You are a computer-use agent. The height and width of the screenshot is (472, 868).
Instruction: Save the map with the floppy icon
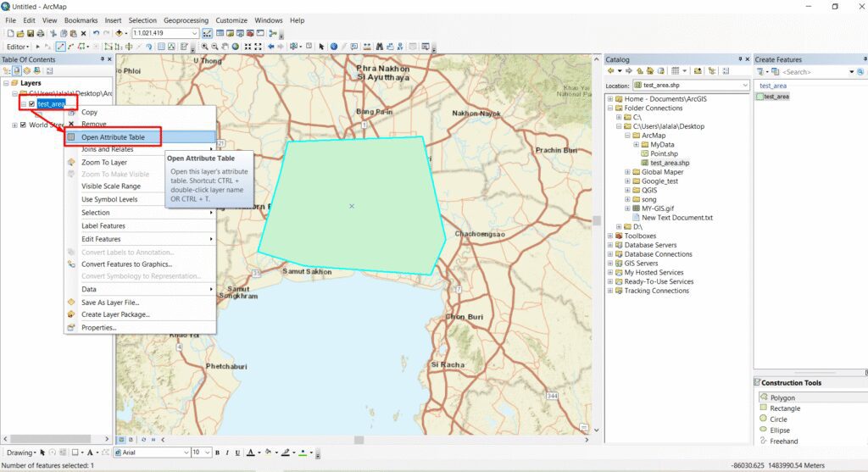31,34
